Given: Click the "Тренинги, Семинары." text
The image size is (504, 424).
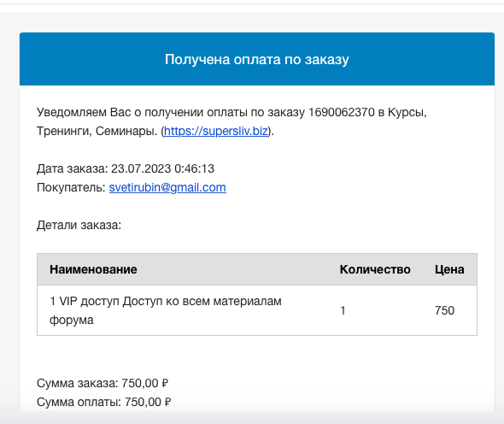Looking at the screenshot, I should pyautogui.click(x=97, y=131).
